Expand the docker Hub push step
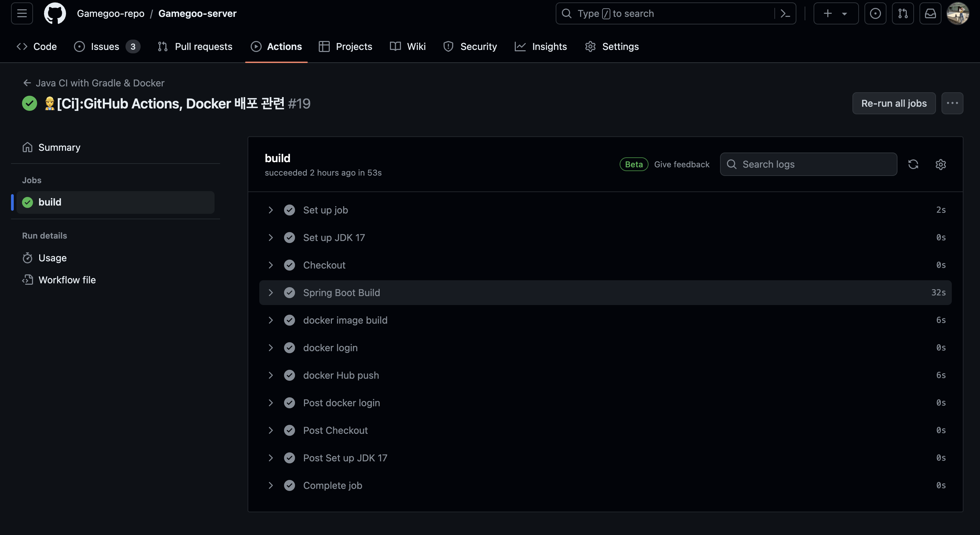980x535 pixels. [x=271, y=375]
